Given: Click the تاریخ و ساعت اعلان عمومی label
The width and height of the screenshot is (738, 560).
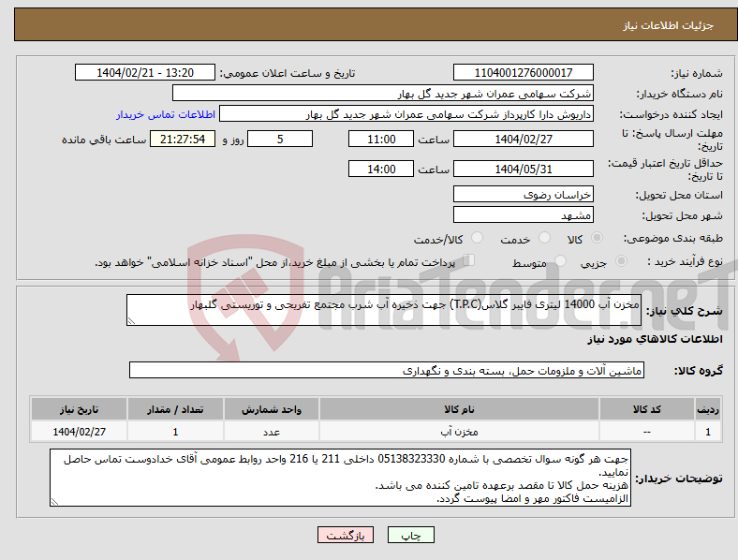Looking at the screenshot, I should (x=288, y=73).
